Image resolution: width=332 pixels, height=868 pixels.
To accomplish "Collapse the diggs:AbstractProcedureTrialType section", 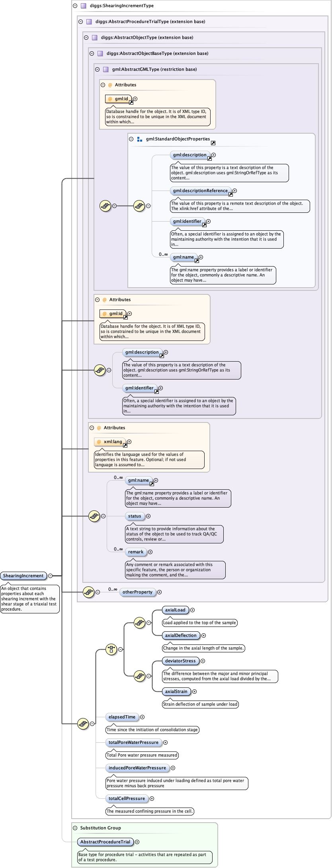I will pyautogui.click(x=81, y=21).
